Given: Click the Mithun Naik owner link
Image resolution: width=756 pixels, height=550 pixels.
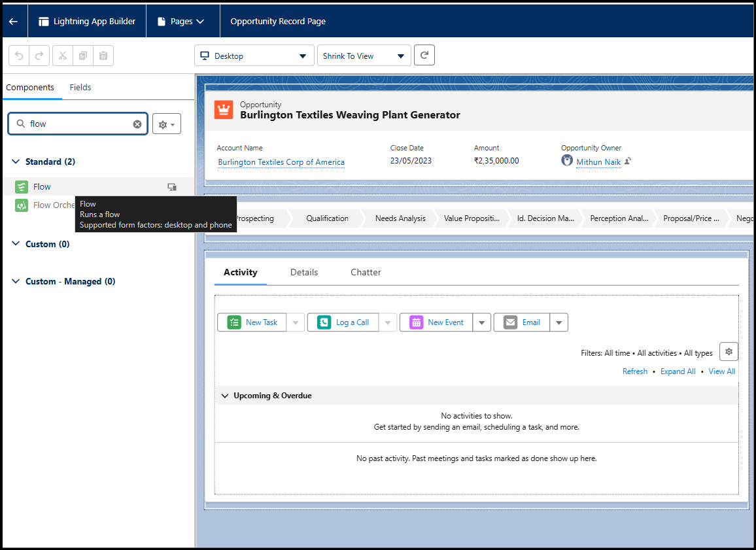Looking at the screenshot, I should [598, 162].
